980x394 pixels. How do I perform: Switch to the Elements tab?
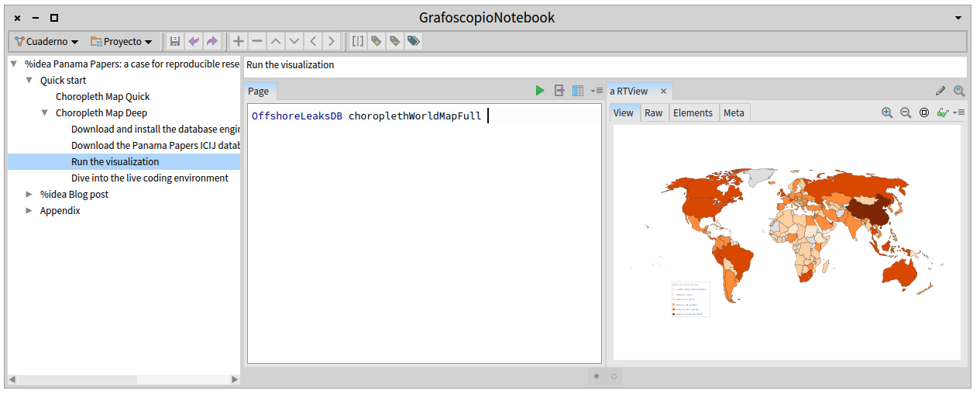(x=692, y=112)
